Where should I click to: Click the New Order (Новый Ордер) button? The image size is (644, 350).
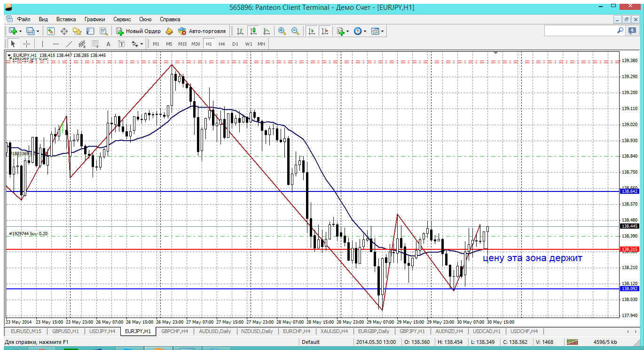139,31
